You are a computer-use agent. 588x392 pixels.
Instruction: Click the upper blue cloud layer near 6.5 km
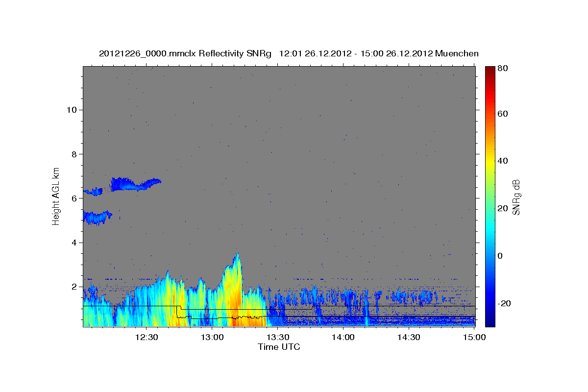coord(135,184)
